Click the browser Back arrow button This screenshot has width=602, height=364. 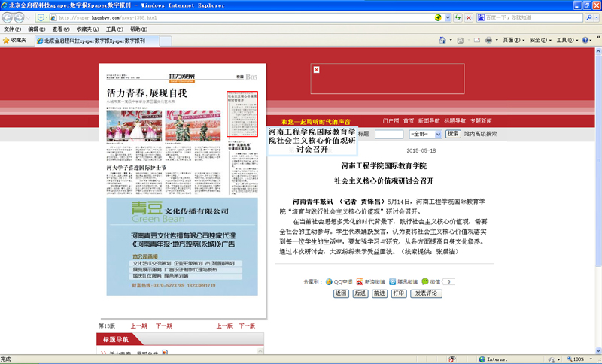coord(7,17)
